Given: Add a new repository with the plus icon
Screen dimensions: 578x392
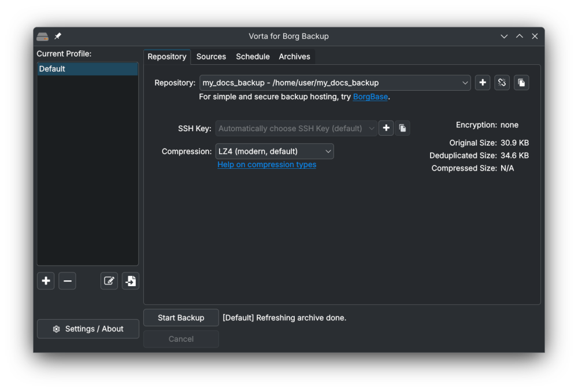Looking at the screenshot, I should [482, 82].
